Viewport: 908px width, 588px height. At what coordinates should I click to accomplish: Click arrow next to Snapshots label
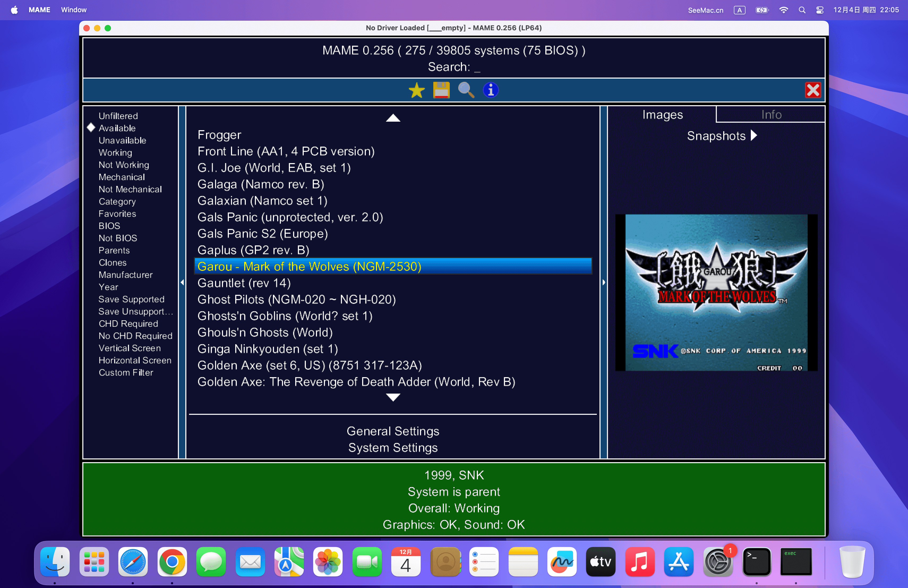754,135
